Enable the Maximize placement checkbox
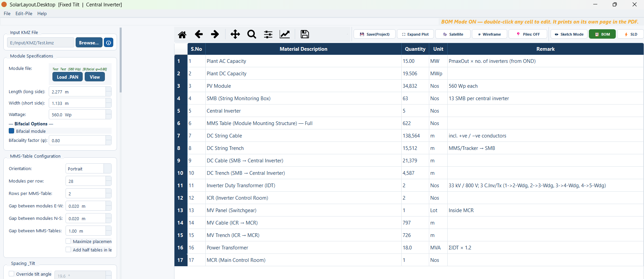The width and height of the screenshot is (644, 279). pyautogui.click(x=68, y=241)
